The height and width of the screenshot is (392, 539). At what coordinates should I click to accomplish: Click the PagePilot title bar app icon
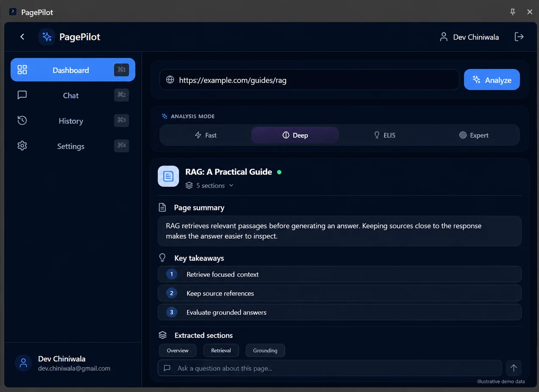pyautogui.click(x=13, y=12)
